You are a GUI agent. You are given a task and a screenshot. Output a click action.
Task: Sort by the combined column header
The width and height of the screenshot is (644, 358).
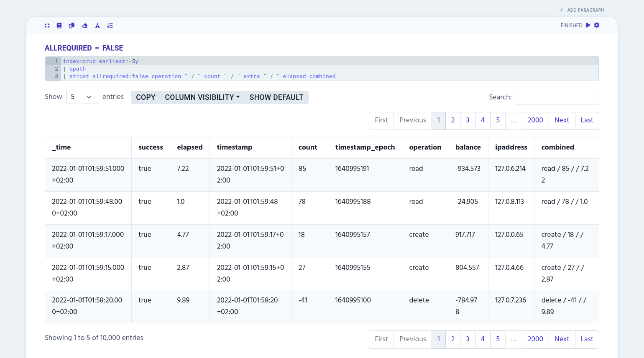pos(567,148)
